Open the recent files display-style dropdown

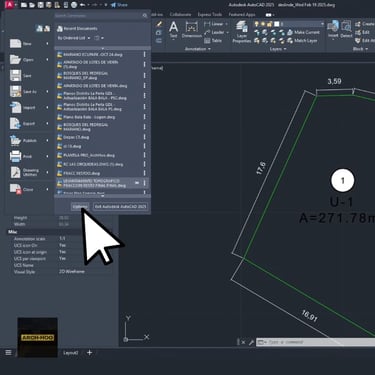pos(99,38)
